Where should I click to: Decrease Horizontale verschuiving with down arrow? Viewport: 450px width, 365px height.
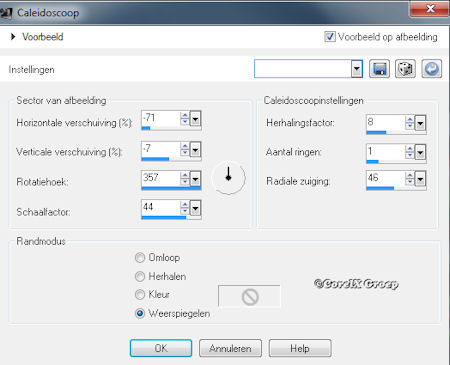tap(185, 122)
